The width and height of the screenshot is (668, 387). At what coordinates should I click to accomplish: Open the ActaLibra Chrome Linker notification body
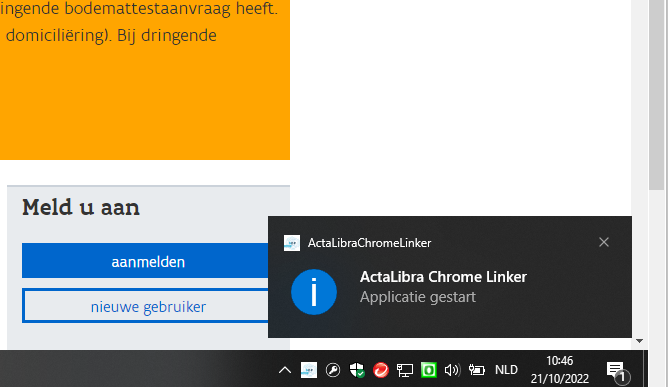click(x=449, y=277)
